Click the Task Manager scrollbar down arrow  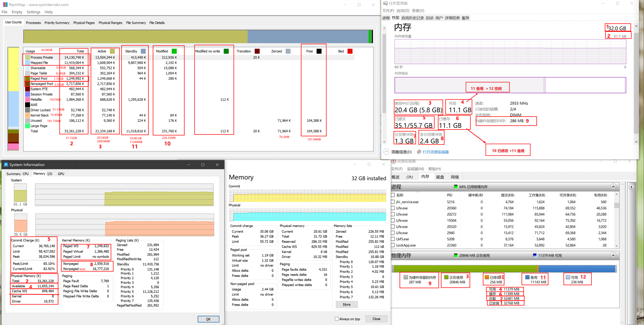tap(636, 142)
